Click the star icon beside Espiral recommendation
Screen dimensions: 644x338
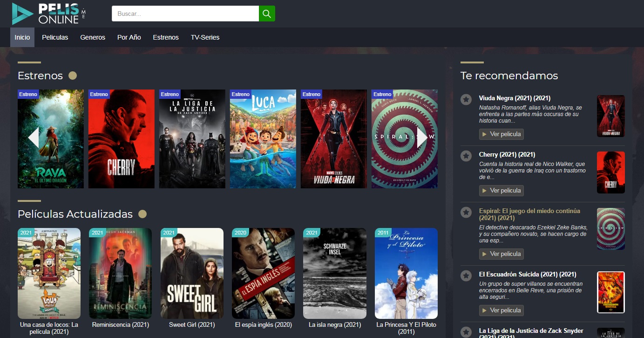point(466,213)
